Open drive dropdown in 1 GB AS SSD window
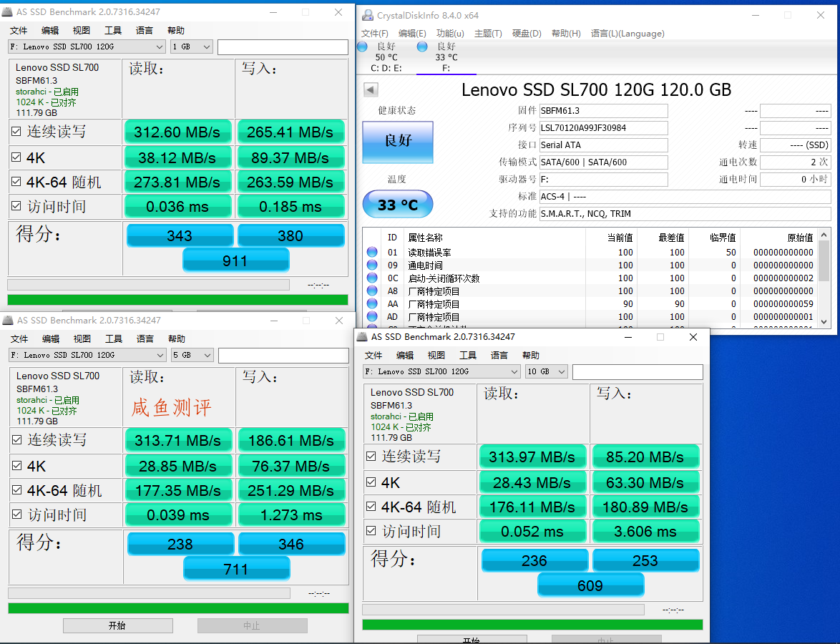The width and height of the screenshot is (840, 644). (87, 47)
